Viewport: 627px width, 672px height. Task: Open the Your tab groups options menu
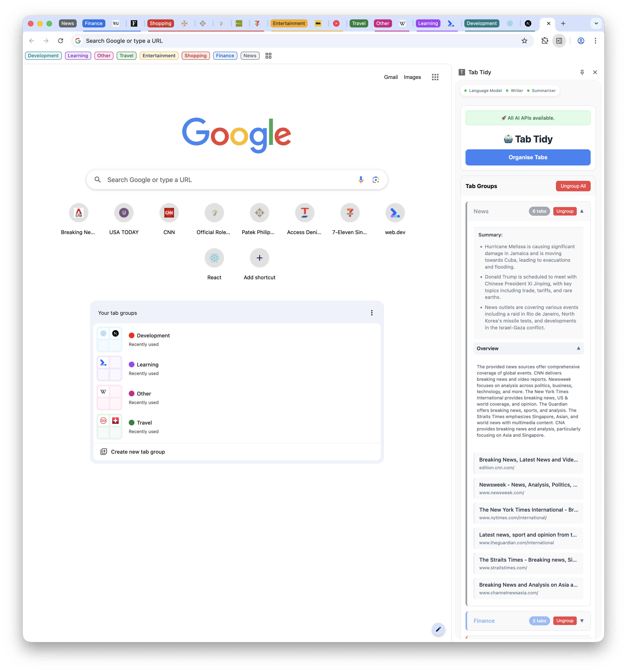(372, 313)
